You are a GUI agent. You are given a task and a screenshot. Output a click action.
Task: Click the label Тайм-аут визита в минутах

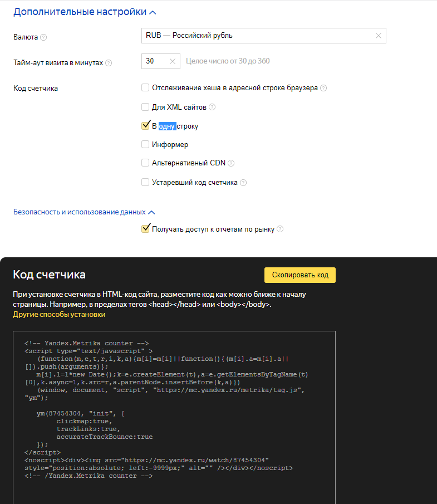click(x=58, y=63)
